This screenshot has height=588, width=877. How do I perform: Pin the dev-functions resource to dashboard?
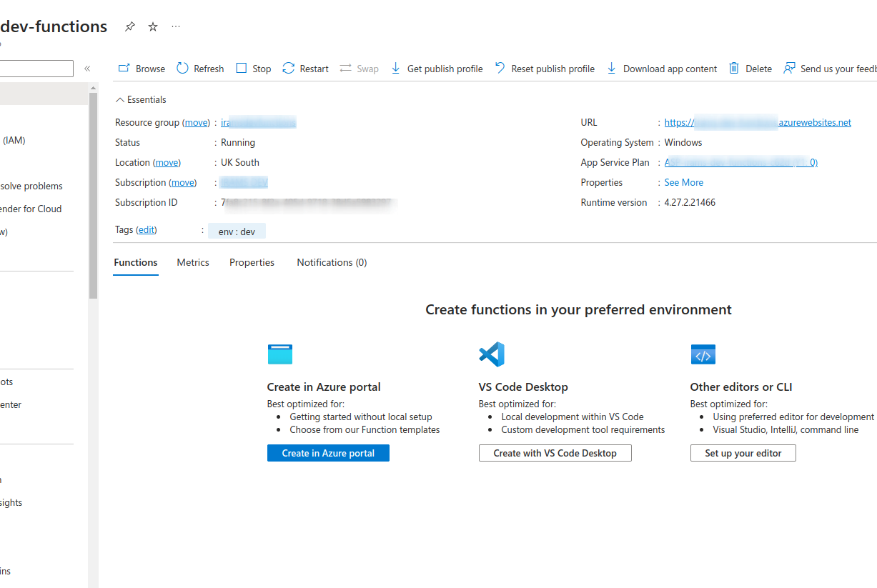click(x=129, y=26)
